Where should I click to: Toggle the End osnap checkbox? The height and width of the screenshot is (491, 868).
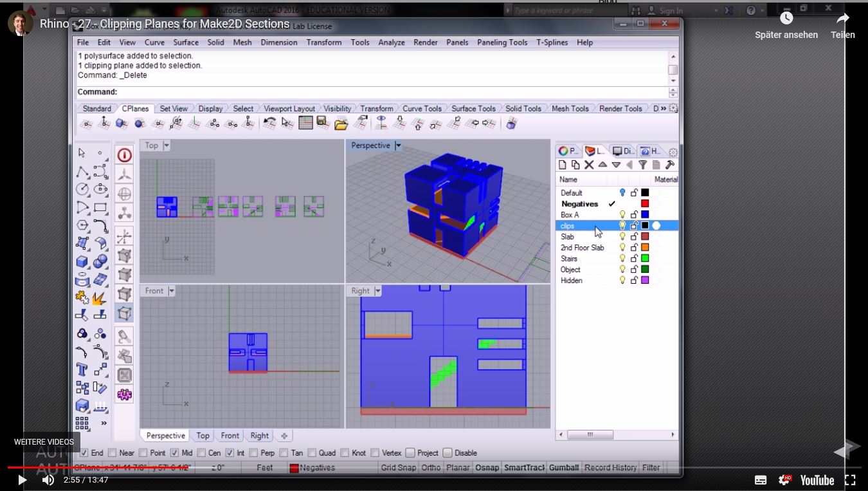(84, 453)
